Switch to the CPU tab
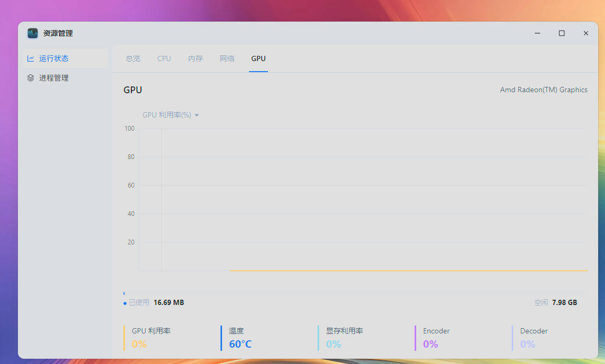The width and height of the screenshot is (605, 364). pyautogui.click(x=164, y=58)
